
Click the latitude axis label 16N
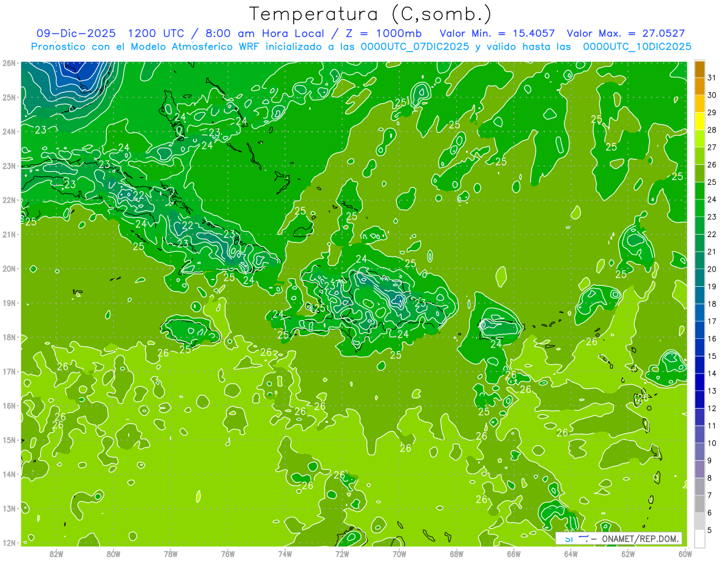9,406
